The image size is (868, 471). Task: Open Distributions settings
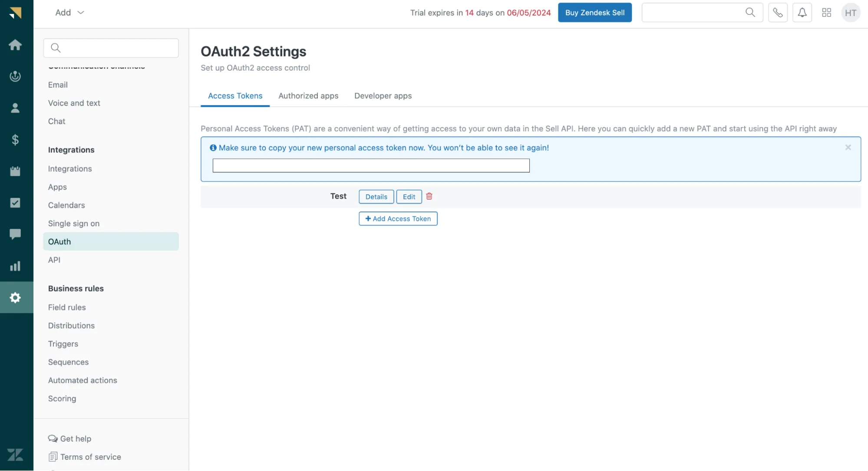71,326
